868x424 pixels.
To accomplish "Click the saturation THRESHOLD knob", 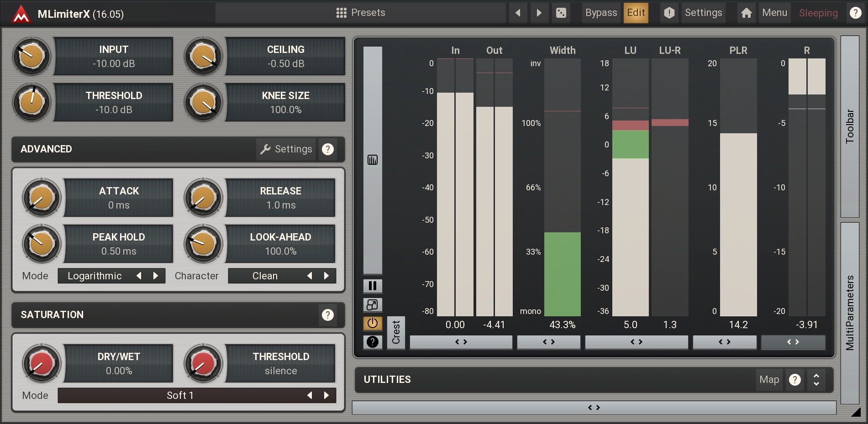I will (x=204, y=363).
